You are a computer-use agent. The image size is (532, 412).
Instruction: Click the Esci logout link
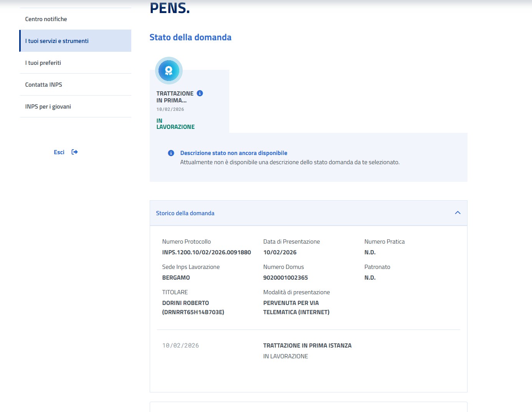pyautogui.click(x=59, y=152)
